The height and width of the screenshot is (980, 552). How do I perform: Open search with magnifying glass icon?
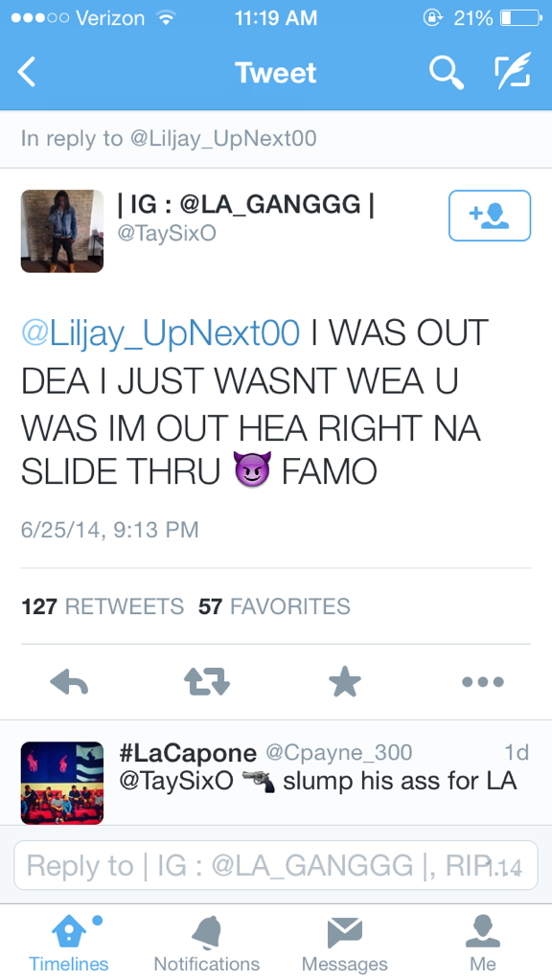pyautogui.click(x=447, y=72)
